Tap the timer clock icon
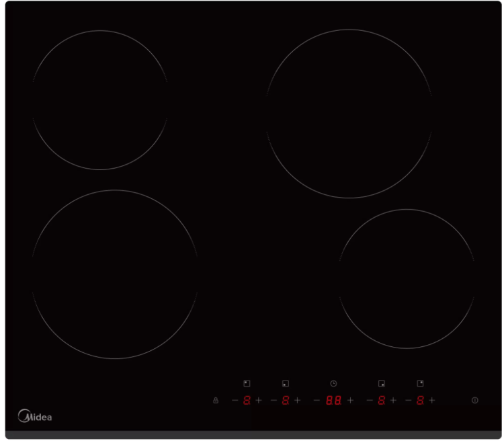The height and width of the screenshot is (441, 504). [334, 383]
